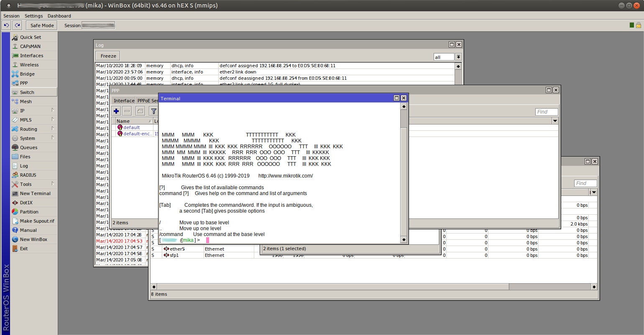Switch to Interface tab in PPP window

[x=124, y=101]
